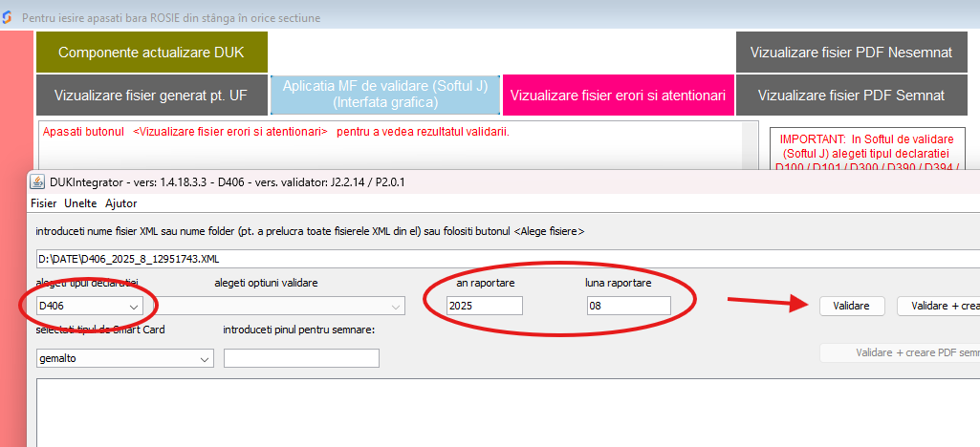
Task: Click the XML file path field
Action: [x=507, y=258]
